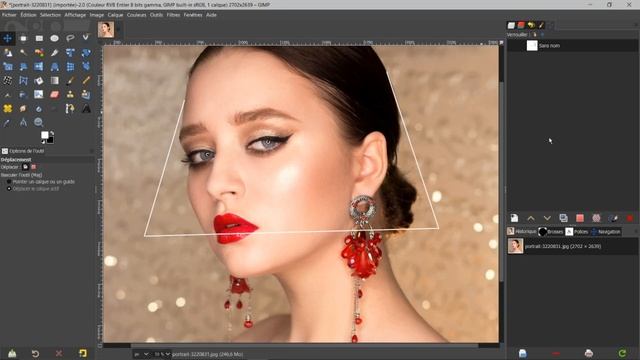Select the Clone stamp tool
The height and width of the screenshot is (360, 640).
pos(70,95)
